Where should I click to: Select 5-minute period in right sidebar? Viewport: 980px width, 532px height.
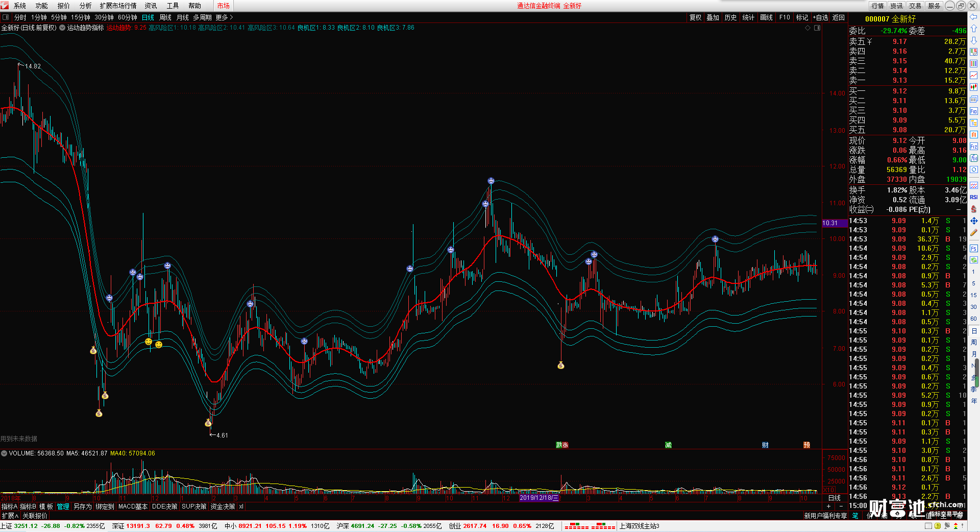(974, 283)
